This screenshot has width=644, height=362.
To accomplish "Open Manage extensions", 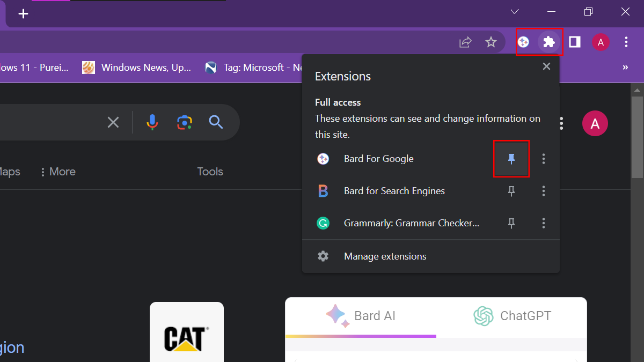I will click(385, 256).
